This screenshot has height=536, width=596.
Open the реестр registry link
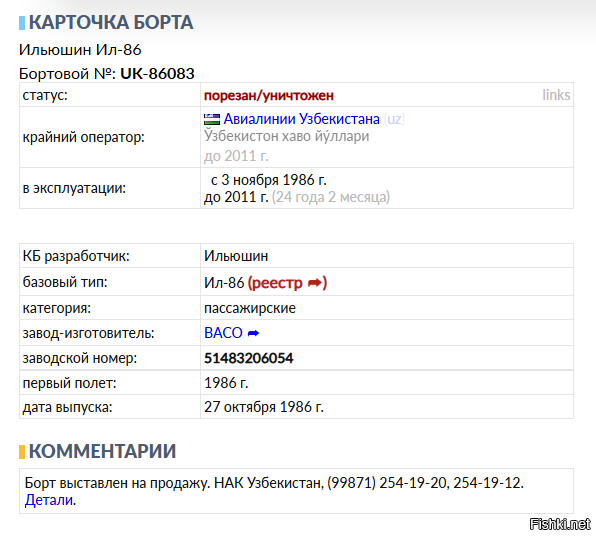[x=276, y=283]
